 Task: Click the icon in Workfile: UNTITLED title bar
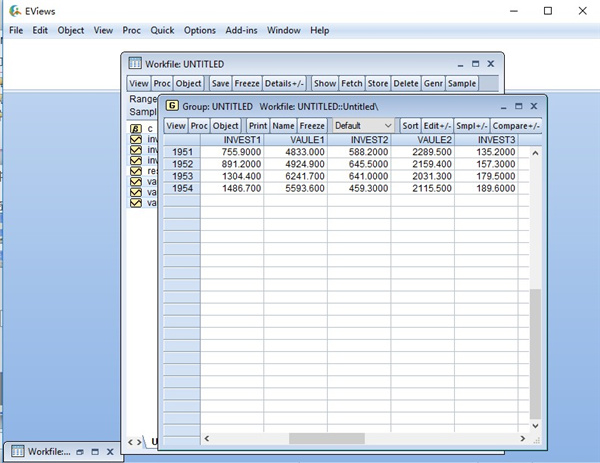(136, 62)
